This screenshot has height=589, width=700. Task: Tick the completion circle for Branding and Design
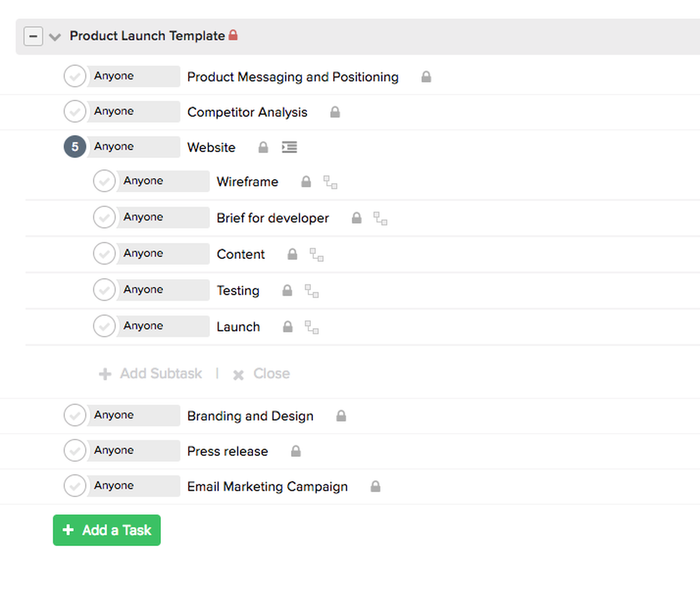coord(75,415)
